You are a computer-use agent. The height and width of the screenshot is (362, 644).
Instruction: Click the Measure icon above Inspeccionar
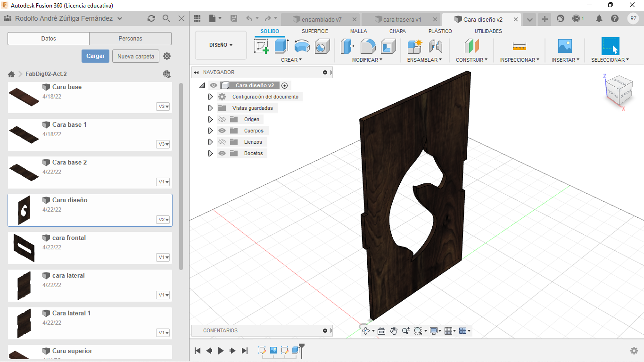tap(519, 46)
